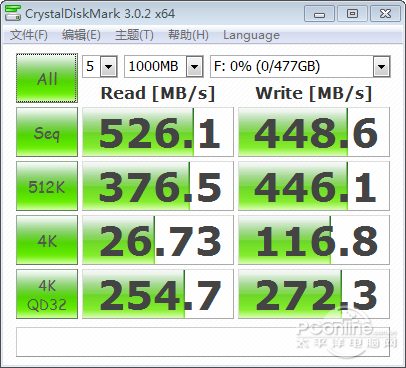
Task: Click the 4K read result 26.73
Action: pyautogui.click(x=158, y=240)
